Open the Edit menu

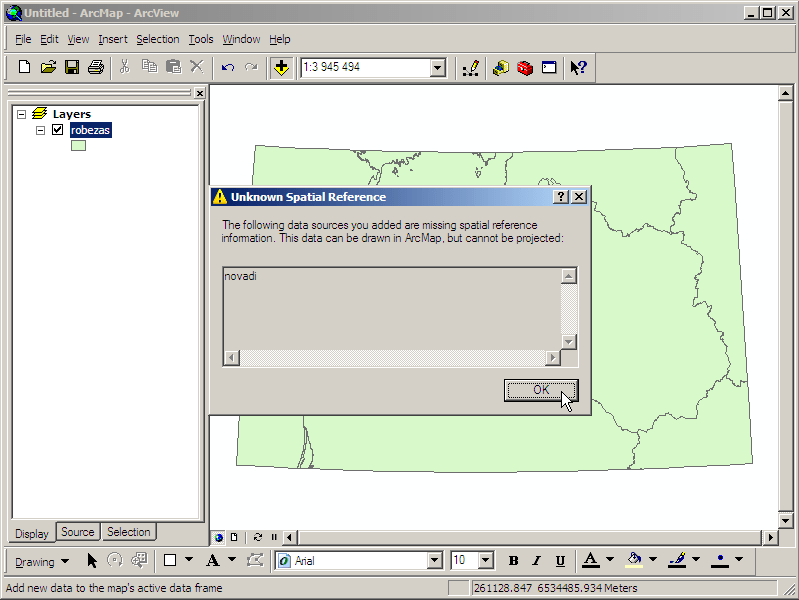point(49,39)
